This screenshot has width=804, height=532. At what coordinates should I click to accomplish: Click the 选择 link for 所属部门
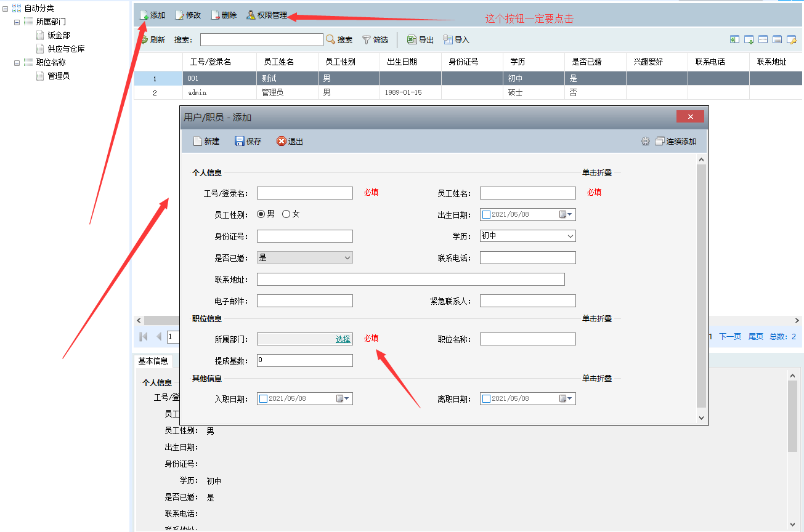pyautogui.click(x=343, y=339)
